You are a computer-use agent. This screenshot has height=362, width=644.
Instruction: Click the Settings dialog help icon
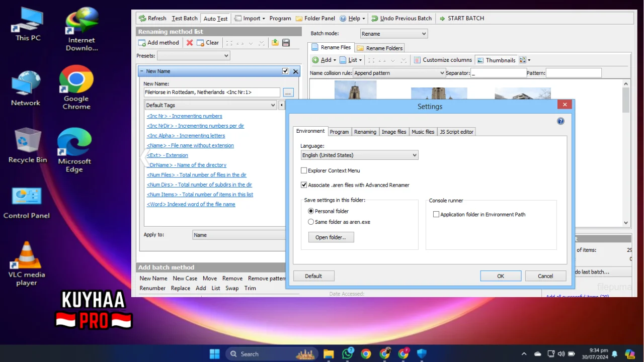560,121
